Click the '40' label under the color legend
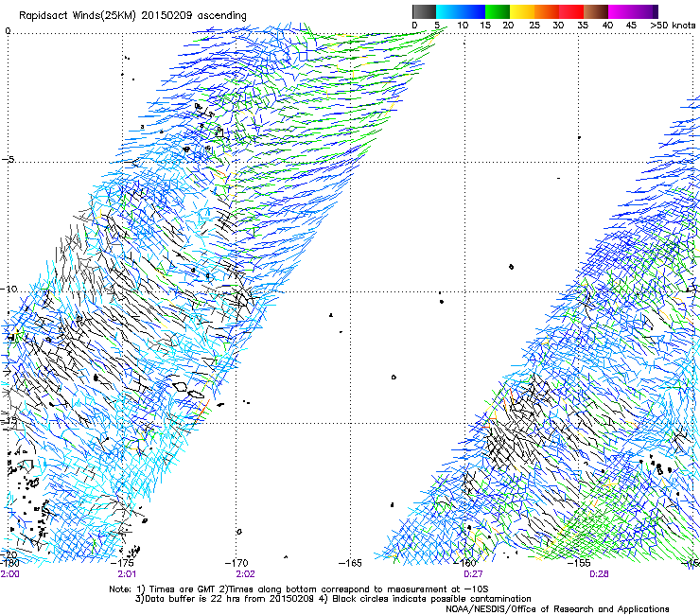 tap(607, 26)
